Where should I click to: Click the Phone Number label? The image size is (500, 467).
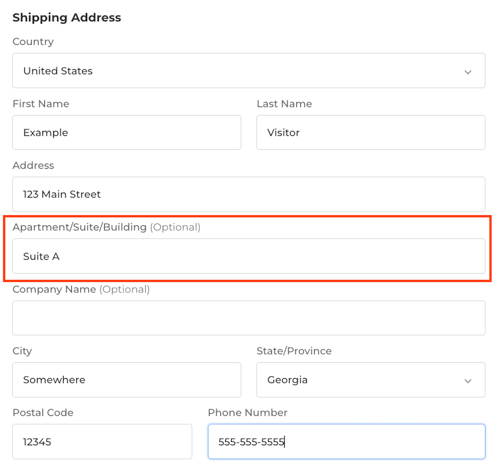(x=247, y=413)
